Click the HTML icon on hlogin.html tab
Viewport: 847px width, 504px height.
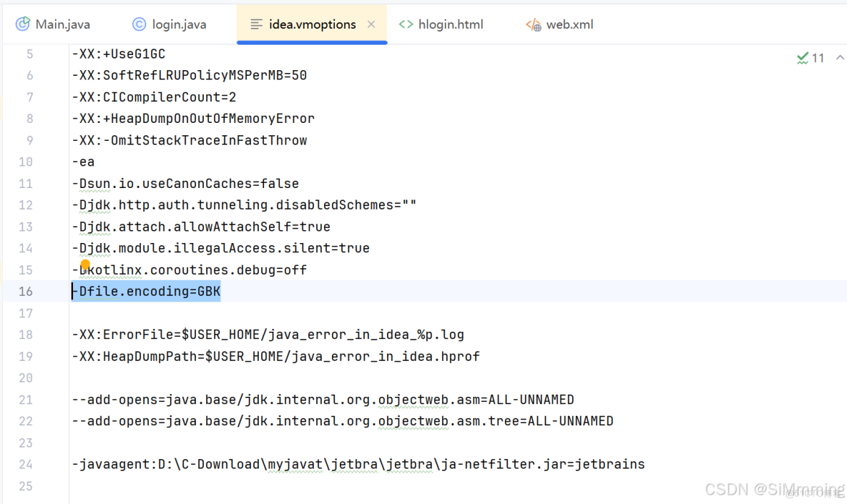click(406, 24)
